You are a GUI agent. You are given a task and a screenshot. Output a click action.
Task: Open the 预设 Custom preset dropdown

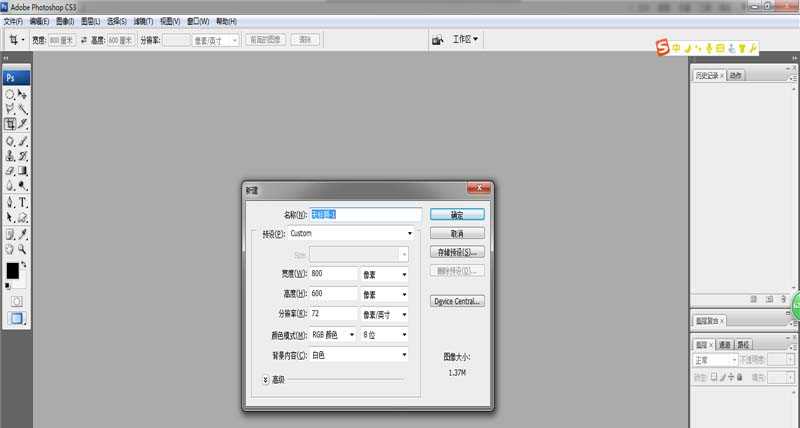click(x=409, y=234)
